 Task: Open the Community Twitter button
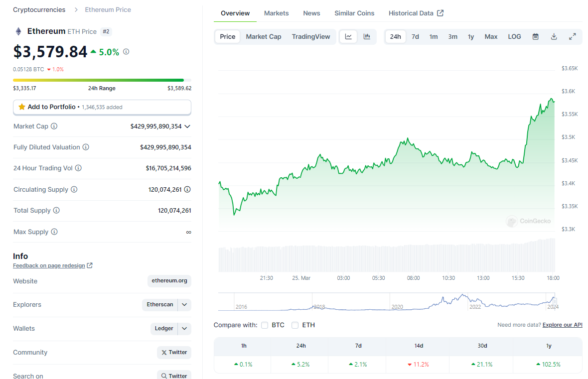click(174, 353)
